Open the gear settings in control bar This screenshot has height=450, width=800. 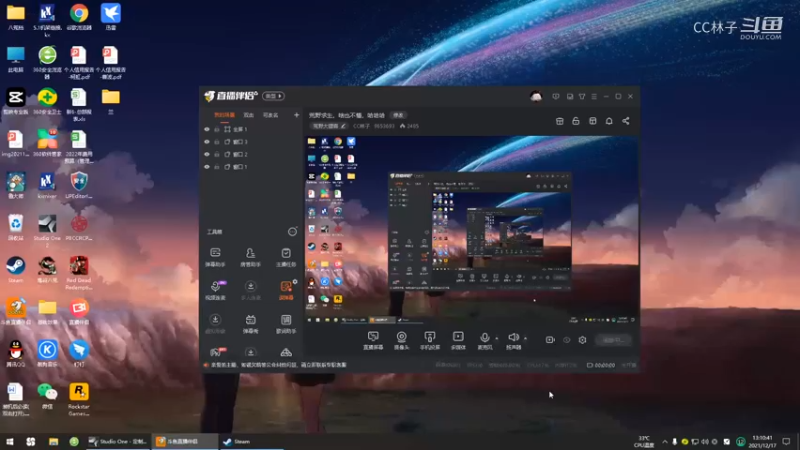[x=582, y=340]
